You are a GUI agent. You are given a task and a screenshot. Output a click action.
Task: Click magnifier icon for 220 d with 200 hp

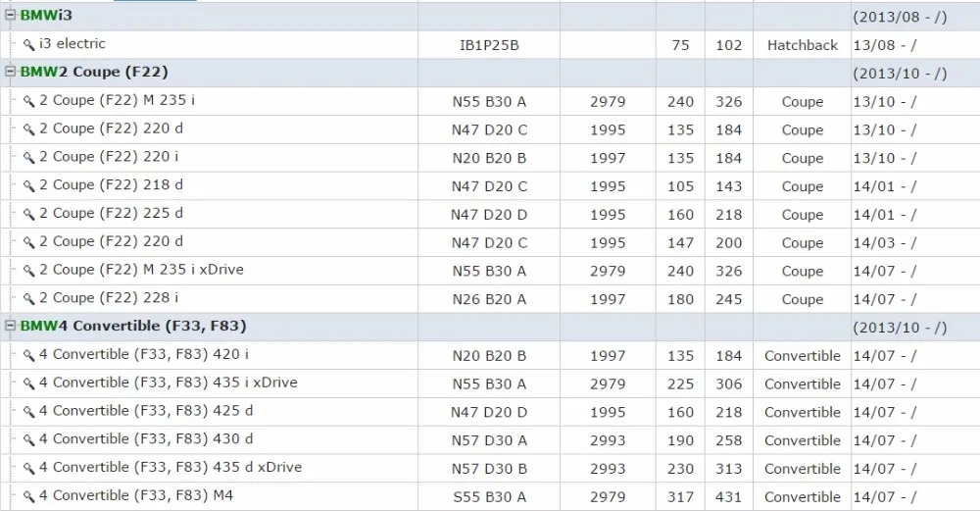click(x=28, y=242)
